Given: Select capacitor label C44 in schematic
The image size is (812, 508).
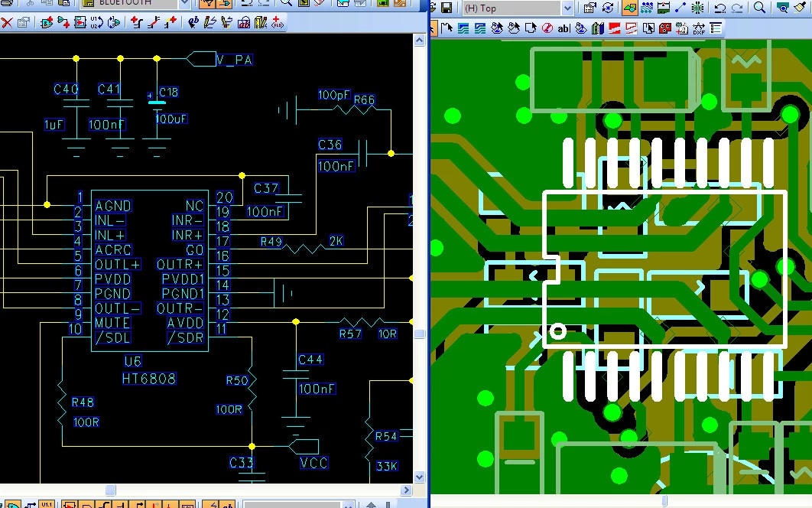Looking at the screenshot, I should coord(310,360).
